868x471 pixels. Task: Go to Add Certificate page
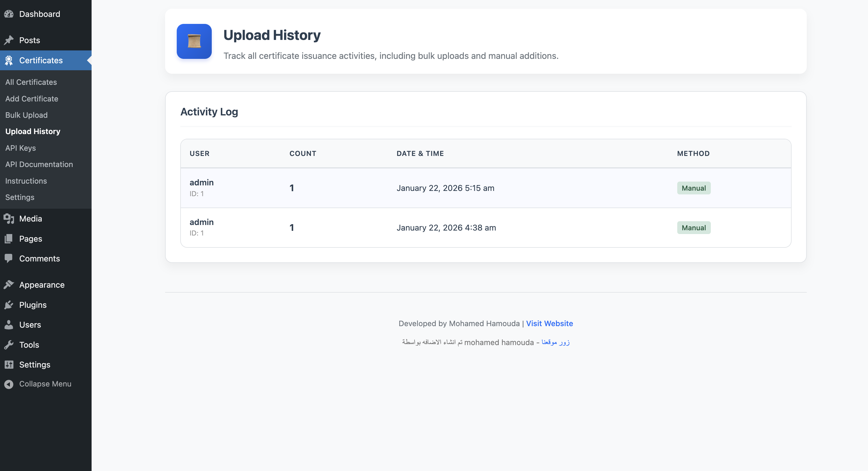tap(32, 99)
